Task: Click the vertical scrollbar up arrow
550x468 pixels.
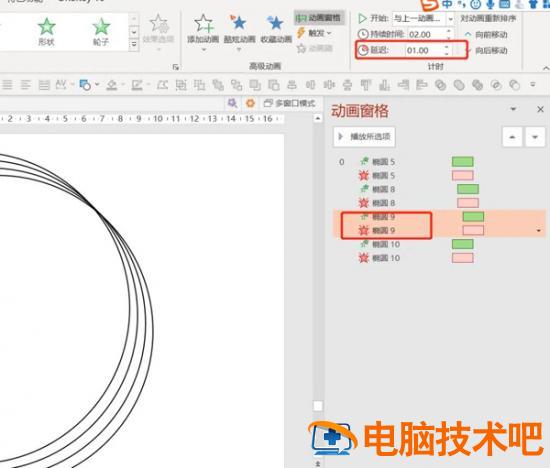Action: click(x=318, y=118)
